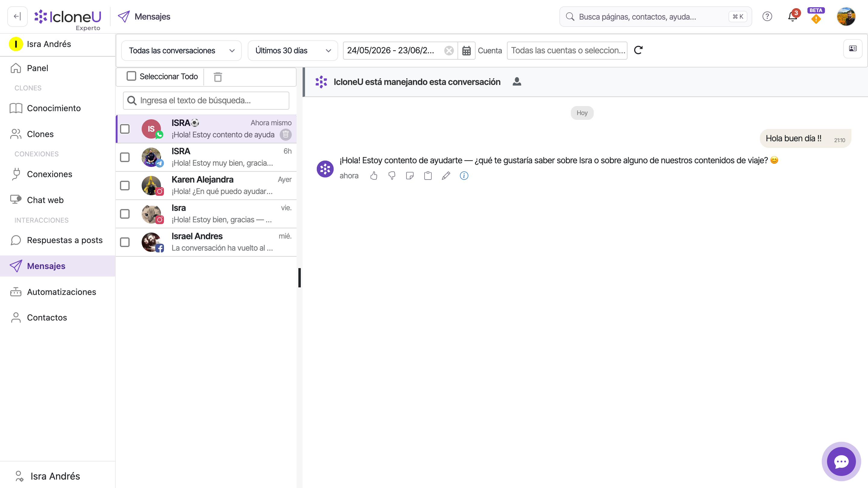The width and height of the screenshot is (868, 488).
Task: Add a note to the clone reply
Action: click(410, 176)
